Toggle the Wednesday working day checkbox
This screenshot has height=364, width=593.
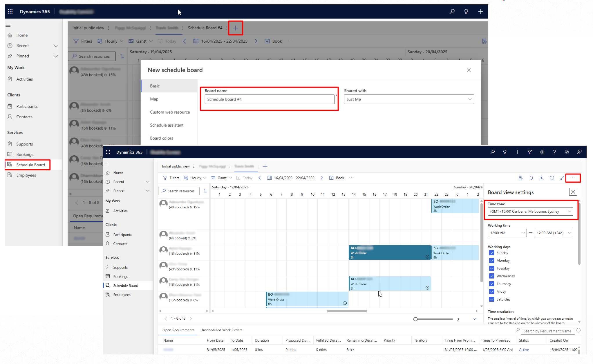click(x=492, y=276)
